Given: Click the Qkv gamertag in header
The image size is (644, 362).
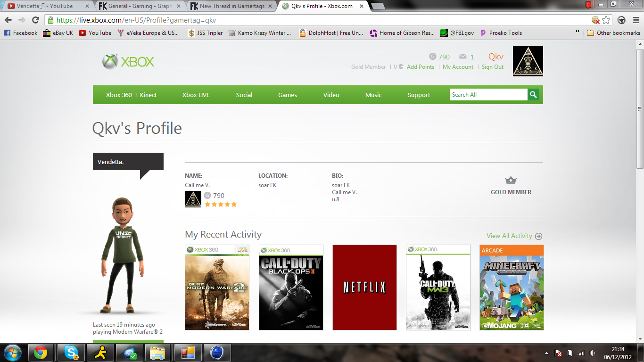Looking at the screenshot, I should (496, 57).
